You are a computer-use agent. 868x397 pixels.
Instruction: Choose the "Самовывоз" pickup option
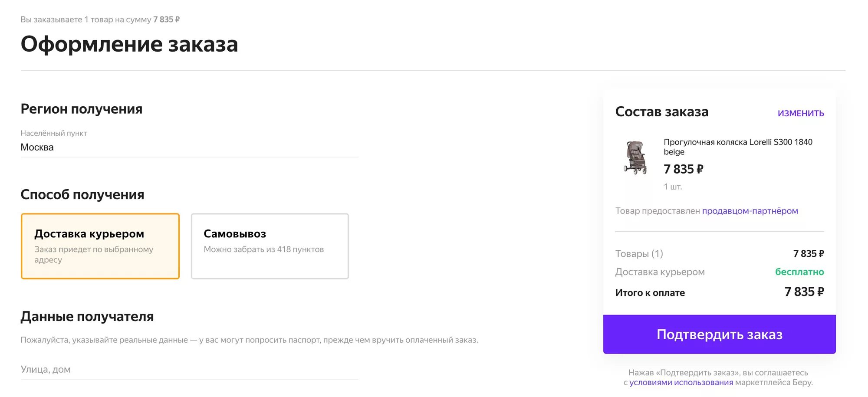(270, 246)
